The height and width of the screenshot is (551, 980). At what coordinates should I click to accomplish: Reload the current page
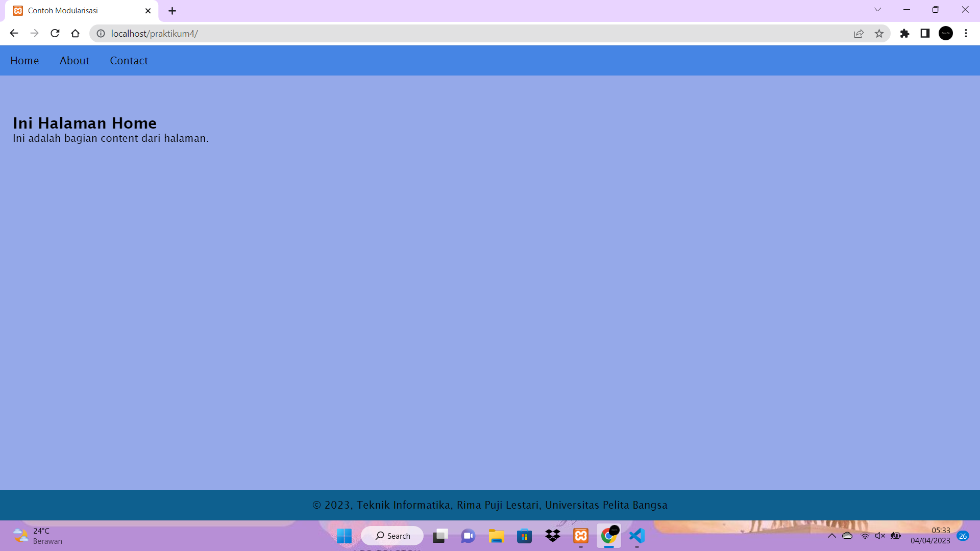[55, 34]
